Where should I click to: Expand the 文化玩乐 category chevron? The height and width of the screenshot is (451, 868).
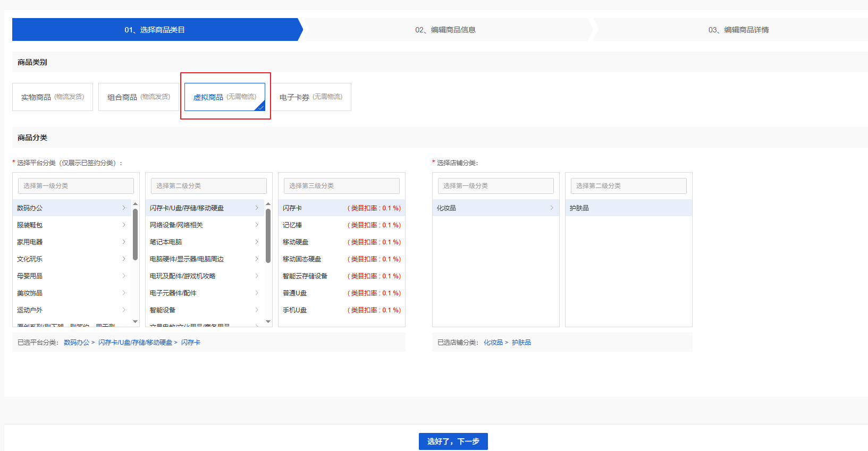coord(124,259)
